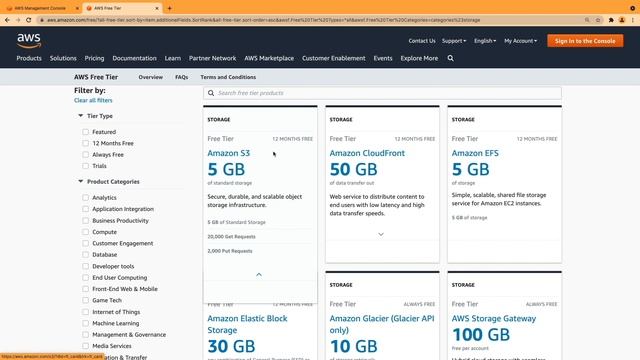
Task: Open the English language dropdown
Action: tap(485, 41)
